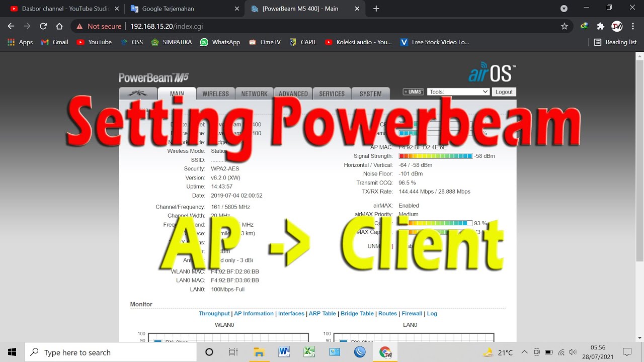This screenshot has width=644, height=362.
Task: Open the browser home page icon
Action: 59,26
